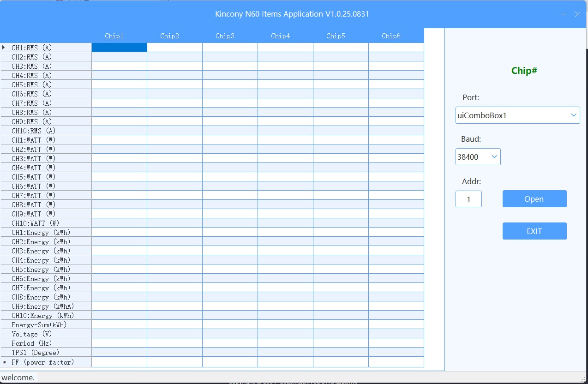Select the Chip4 column header
Screen dimensions: 588x384
pos(281,36)
